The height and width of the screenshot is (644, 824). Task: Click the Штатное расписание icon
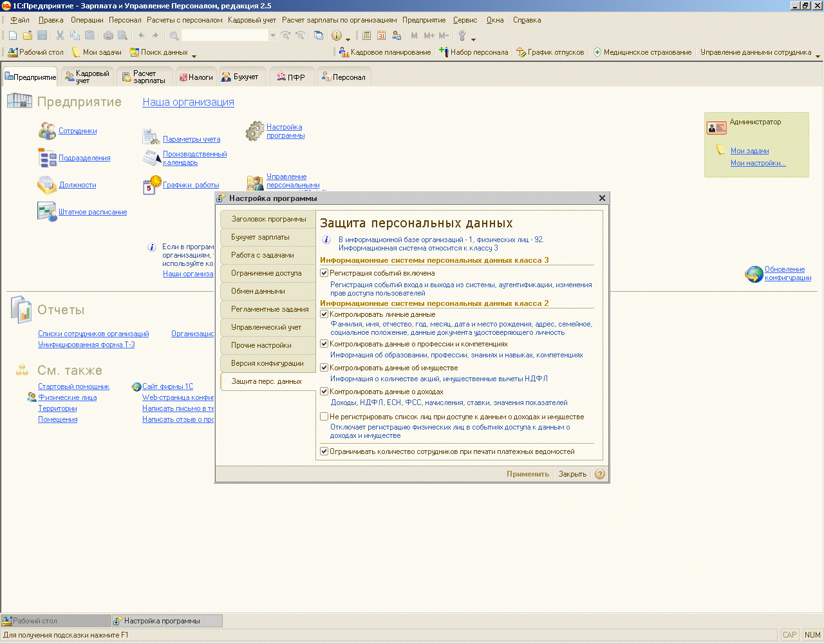[47, 212]
